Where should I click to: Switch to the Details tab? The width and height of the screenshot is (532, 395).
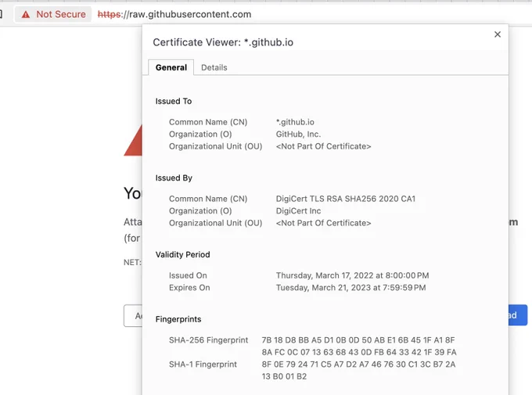214,67
